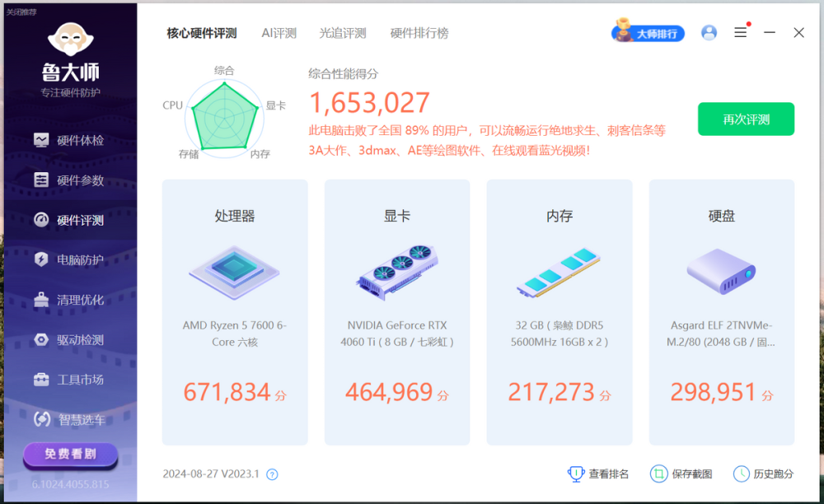Screen dimensions: 824x504
Task: Open 历史跑分 history
Action: coord(764,474)
